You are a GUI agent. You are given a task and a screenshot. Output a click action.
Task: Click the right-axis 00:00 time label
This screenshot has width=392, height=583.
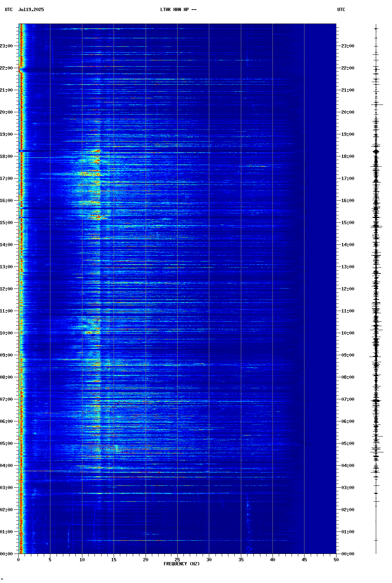click(348, 554)
